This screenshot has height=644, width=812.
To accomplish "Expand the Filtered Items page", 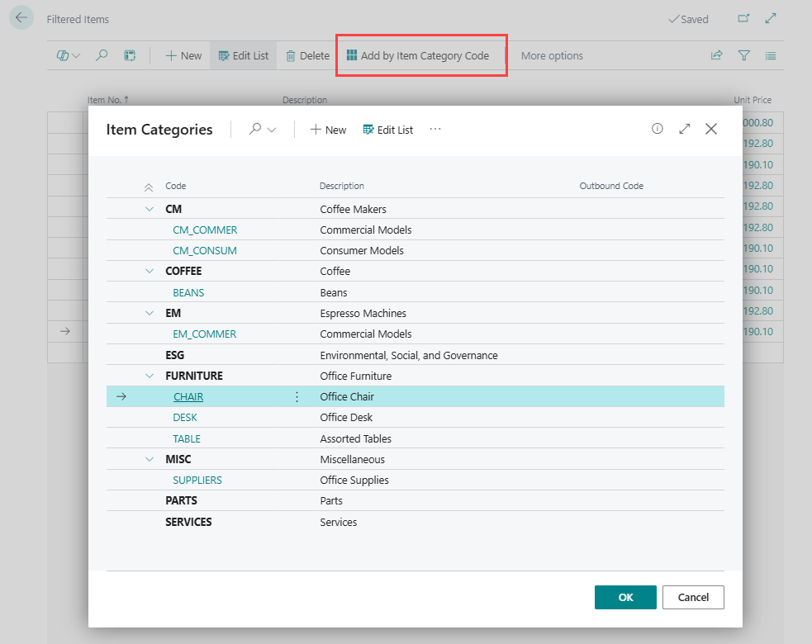I will tap(771, 19).
